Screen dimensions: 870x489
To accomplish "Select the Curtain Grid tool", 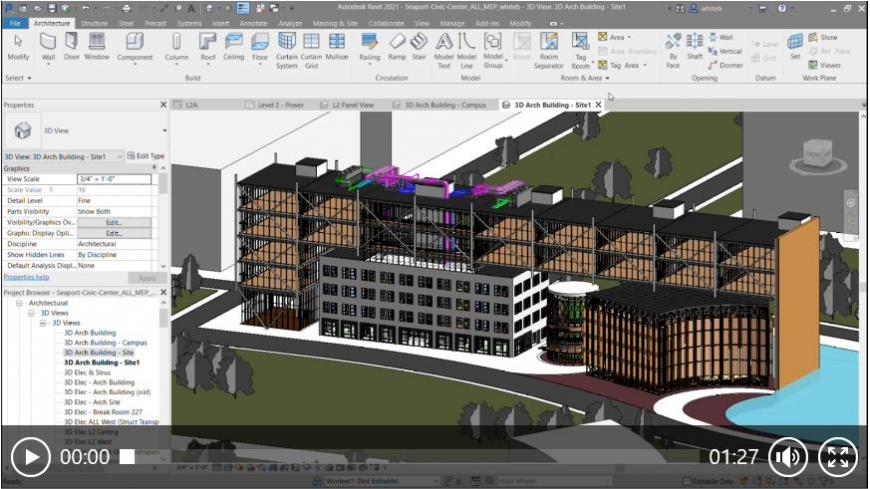I will [x=311, y=51].
